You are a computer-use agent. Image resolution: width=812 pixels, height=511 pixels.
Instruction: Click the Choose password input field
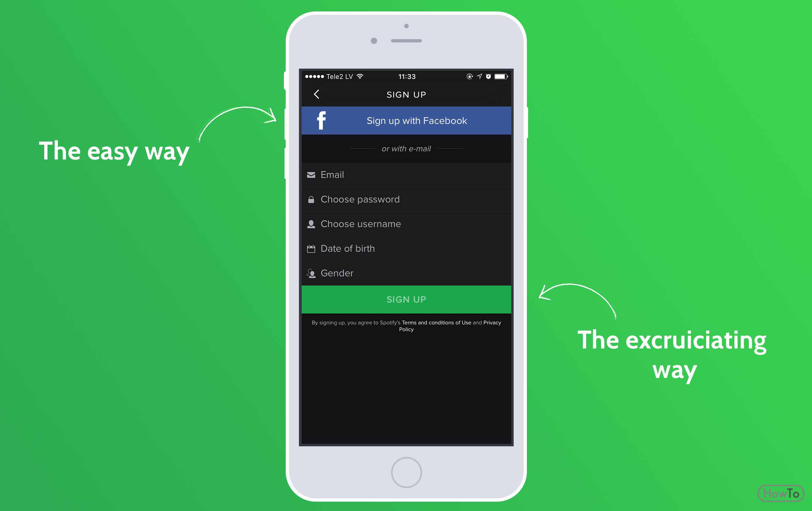[x=406, y=199]
